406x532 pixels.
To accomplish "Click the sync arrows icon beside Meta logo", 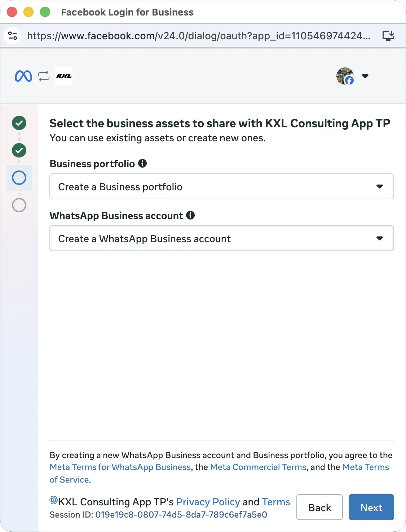I will coord(44,76).
